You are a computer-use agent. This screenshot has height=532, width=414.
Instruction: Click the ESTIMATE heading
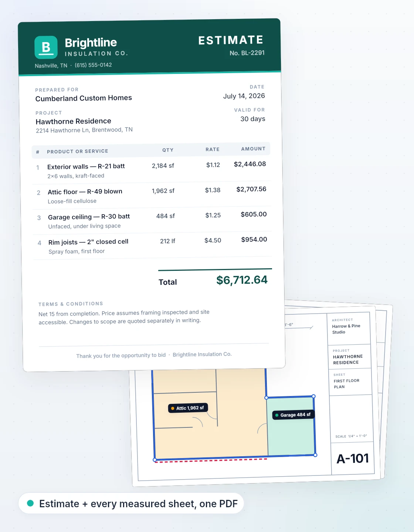231,40
